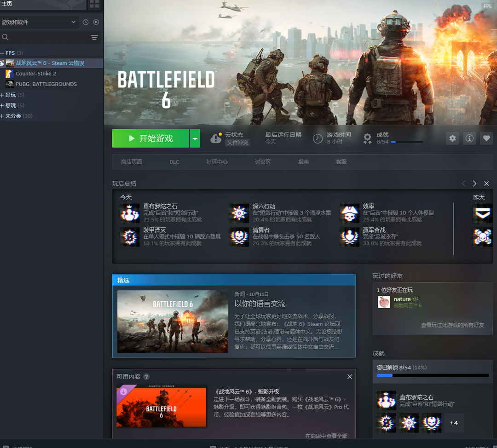
Task: Click the cloud status warning icon
Action: click(216, 138)
